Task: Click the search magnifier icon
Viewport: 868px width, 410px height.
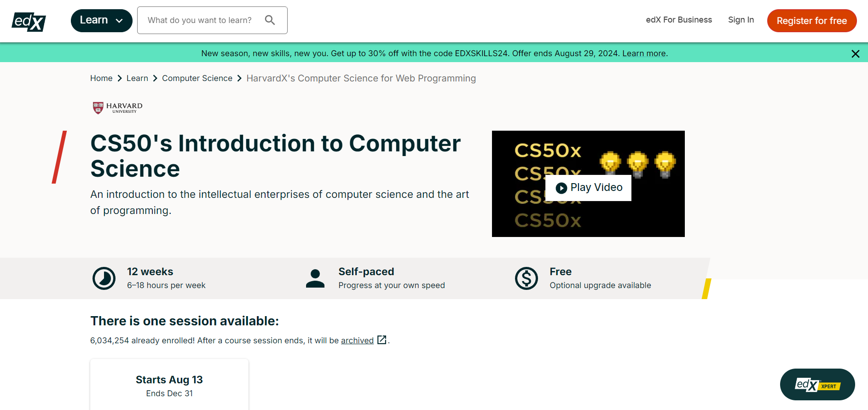Action: [x=270, y=20]
